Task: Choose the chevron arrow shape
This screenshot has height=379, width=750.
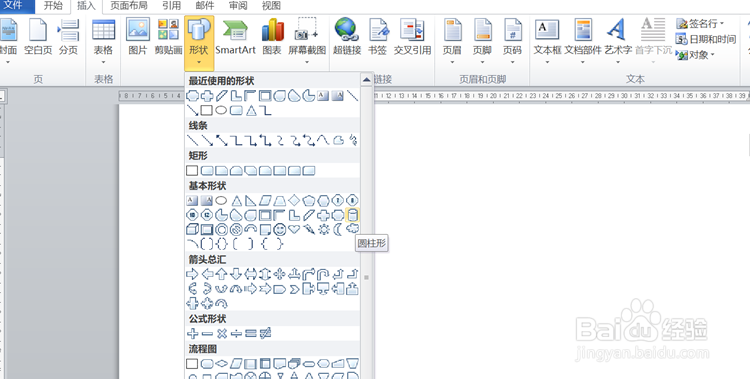Action: coord(294,289)
